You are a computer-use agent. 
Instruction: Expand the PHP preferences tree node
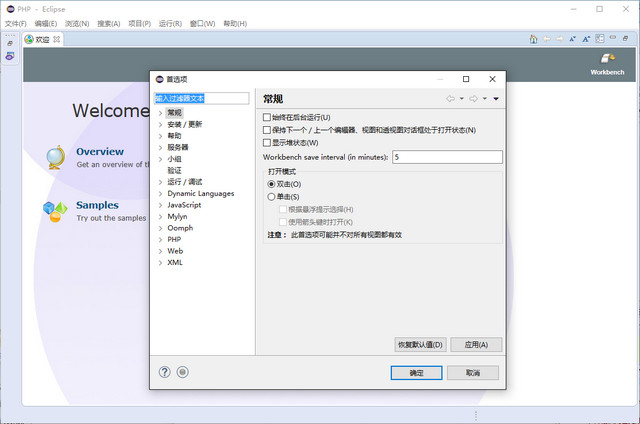160,239
